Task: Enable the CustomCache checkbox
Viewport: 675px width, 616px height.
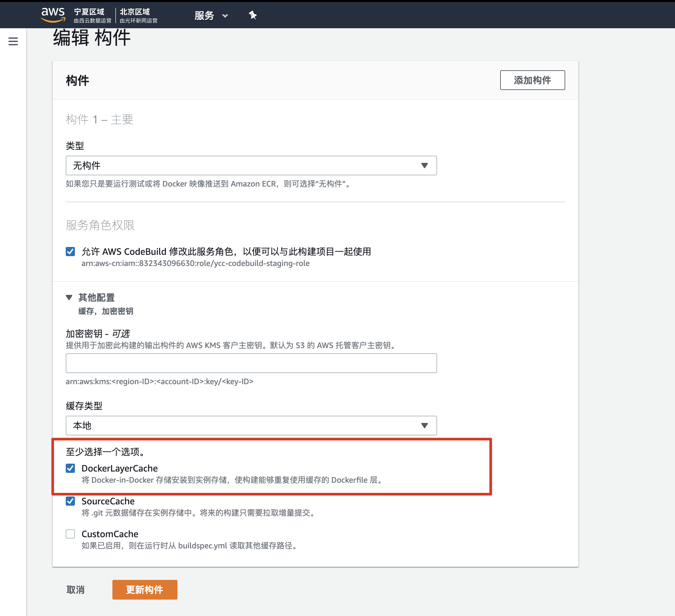Action: (70, 534)
